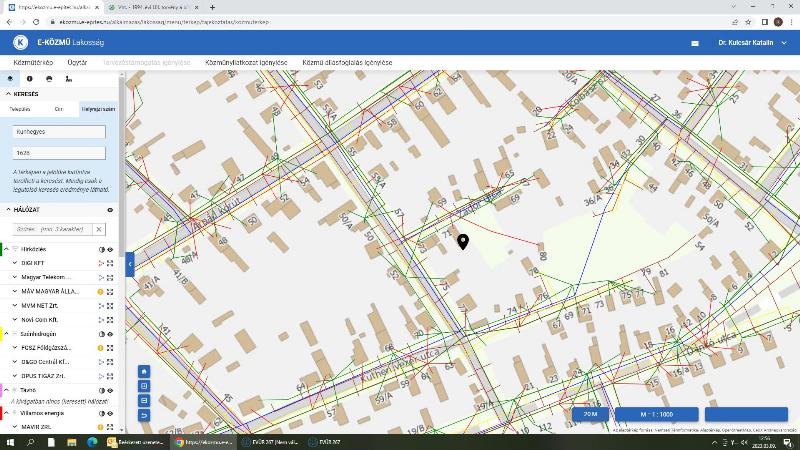Toggle visibility of Távhő layer
Image resolution: width=800 pixels, height=450 pixels.
[110, 390]
